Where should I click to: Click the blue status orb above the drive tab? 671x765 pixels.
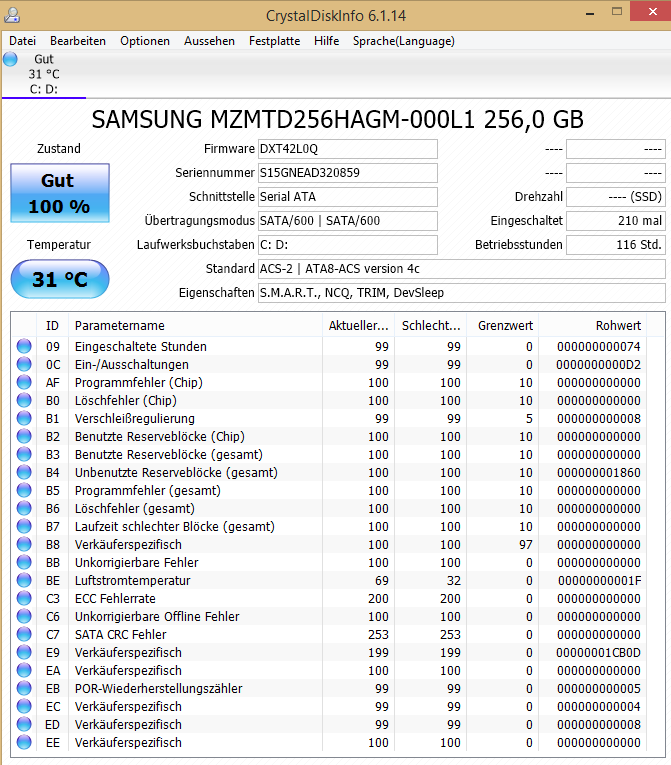click(x=10, y=59)
